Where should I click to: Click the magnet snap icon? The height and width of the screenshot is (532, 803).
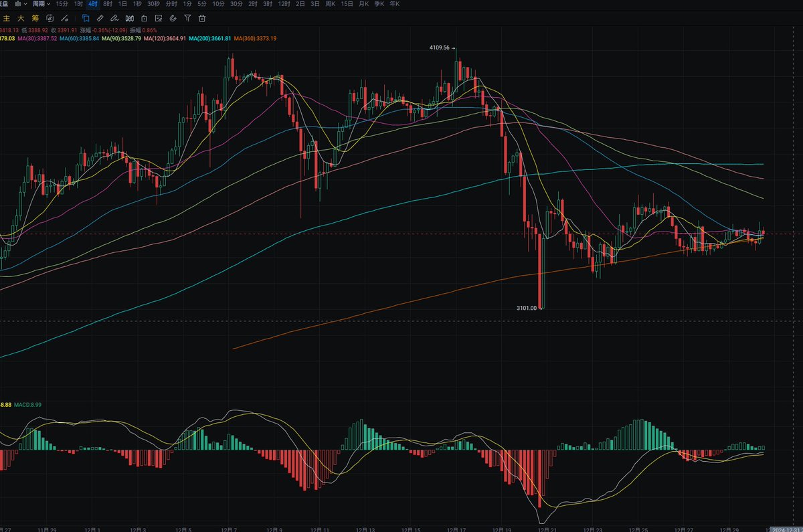173,18
